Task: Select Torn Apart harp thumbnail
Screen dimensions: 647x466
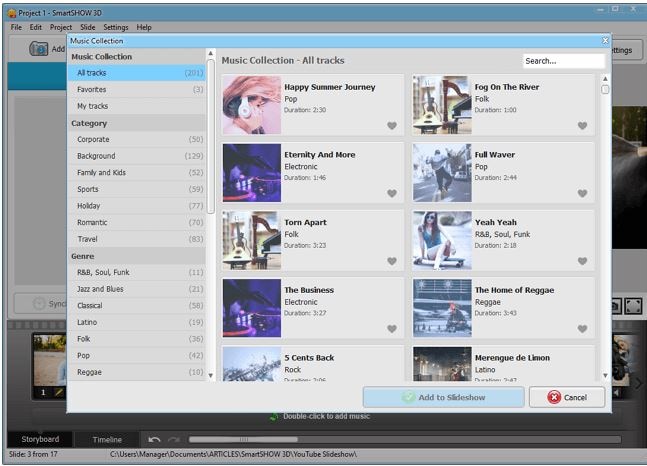Action: coord(252,240)
